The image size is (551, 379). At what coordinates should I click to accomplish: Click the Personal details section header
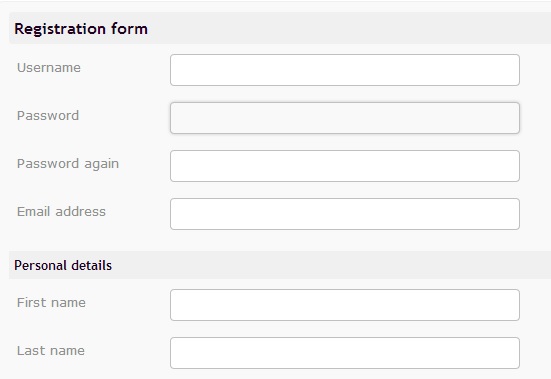(63, 265)
